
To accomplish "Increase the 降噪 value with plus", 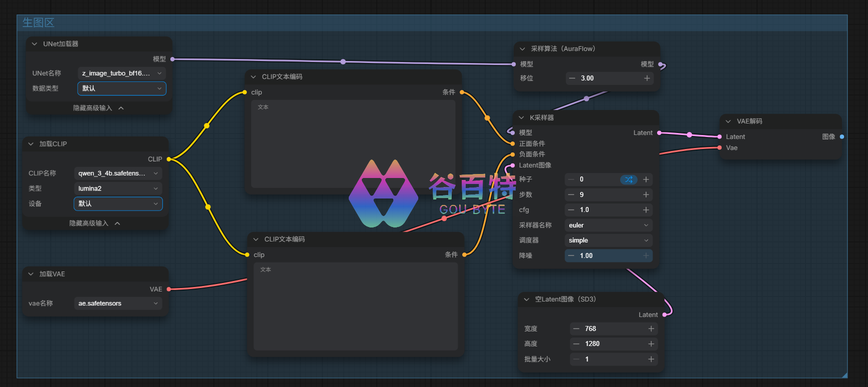I will click(x=646, y=256).
